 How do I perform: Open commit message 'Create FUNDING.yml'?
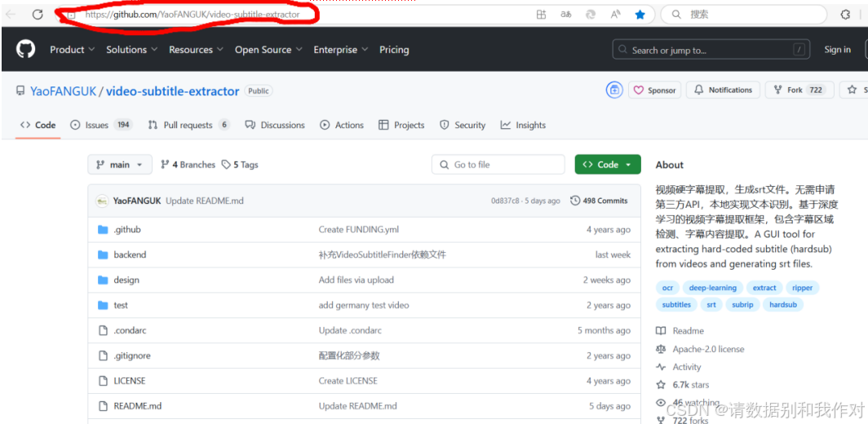pyautogui.click(x=359, y=230)
